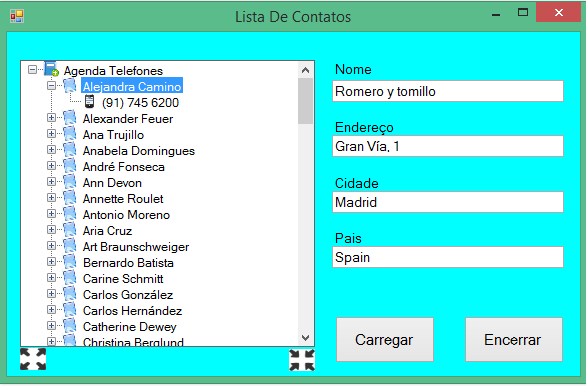The width and height of the screenshot is (586, 386).
Task: Click the Agenda Telefones book icon
Action: click(x=51, y=69)
